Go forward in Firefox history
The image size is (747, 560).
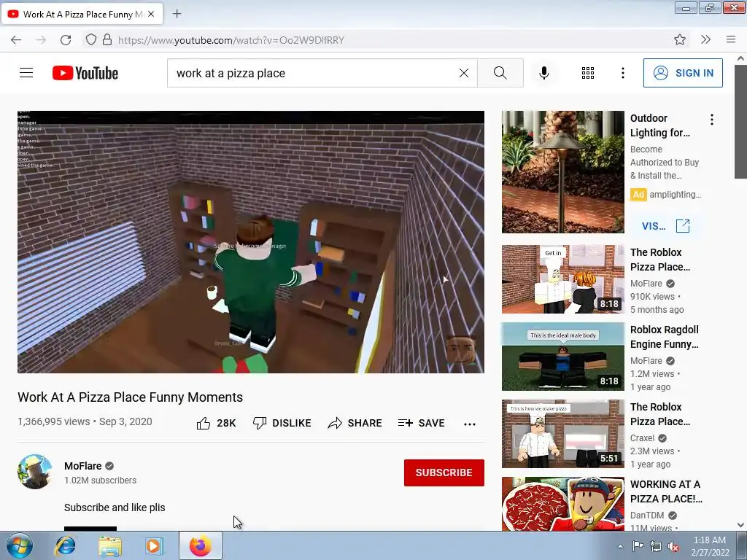(x=41, y=40)
